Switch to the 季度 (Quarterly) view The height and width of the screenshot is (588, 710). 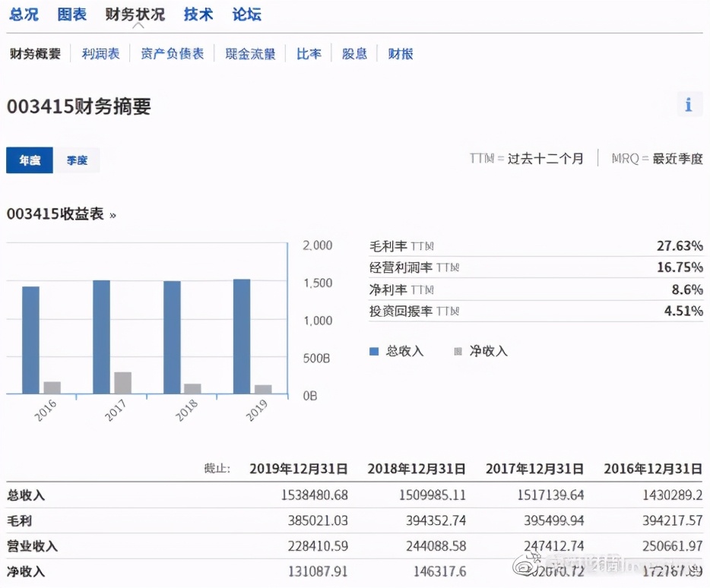coord(77,160)
